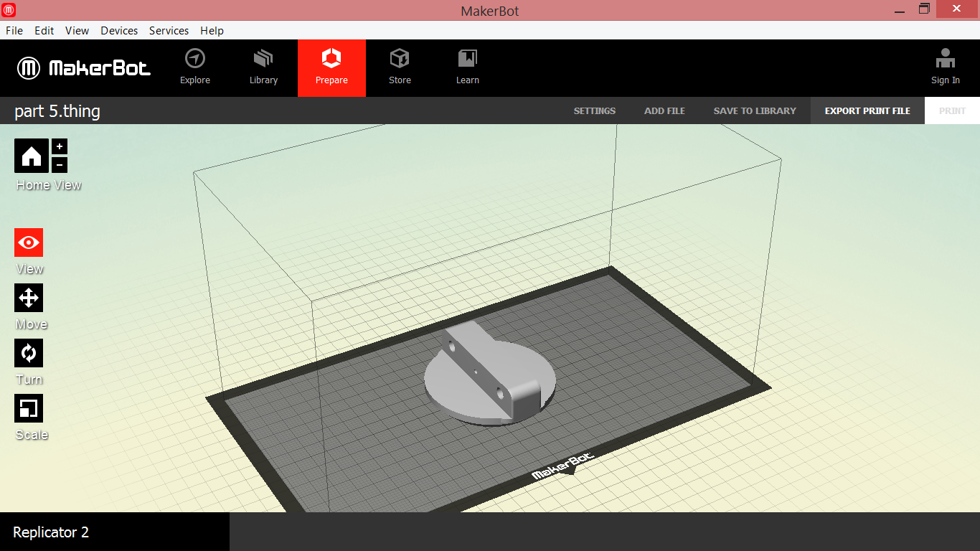This screenshot has height=551, width=980.
Task: Click the dark status bar beside Replicator 2
Action: [x=605, y=532]
